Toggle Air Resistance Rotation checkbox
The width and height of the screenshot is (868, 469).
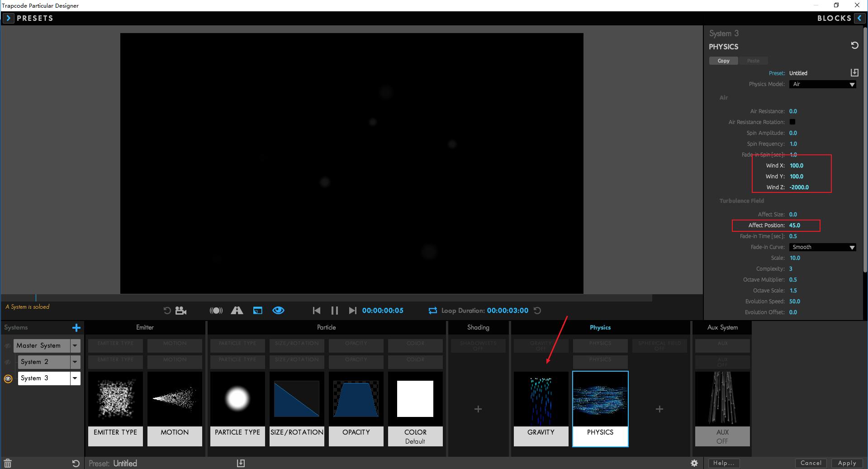click(792, 122)
